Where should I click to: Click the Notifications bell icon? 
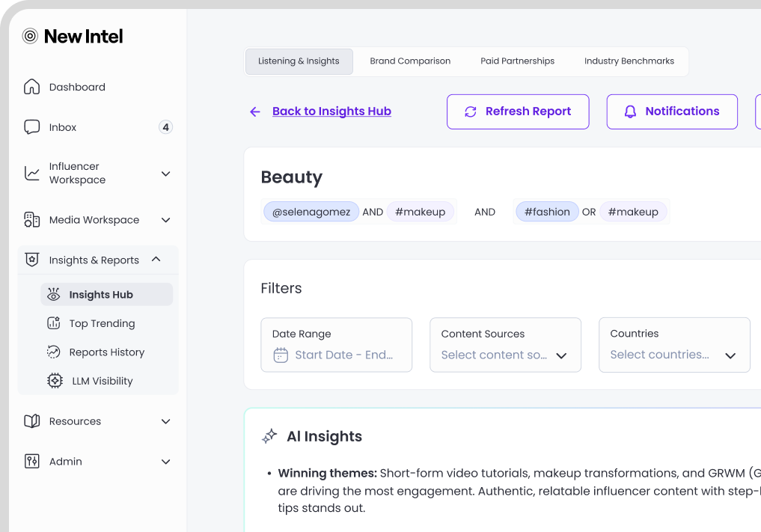pos(630,111)
